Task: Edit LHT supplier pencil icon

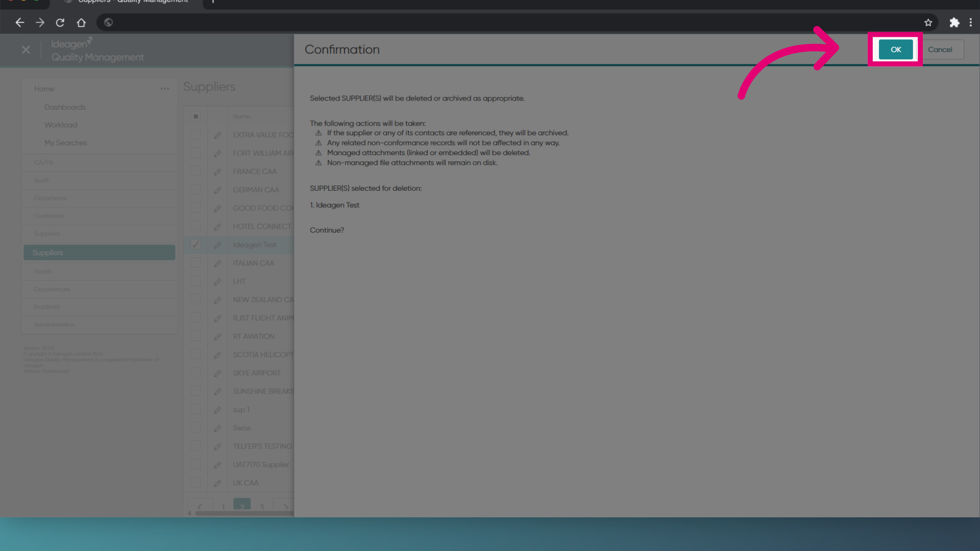Action: (217, 282)
